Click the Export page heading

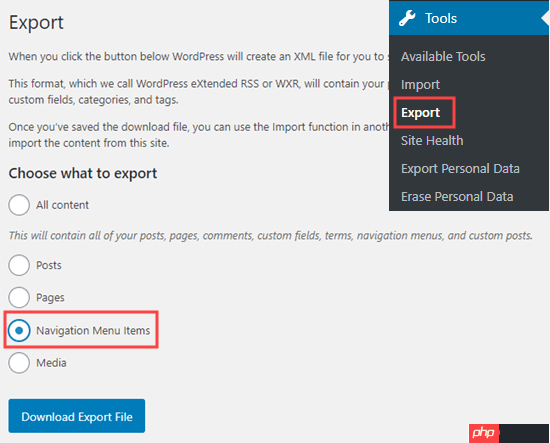point(36,22)
